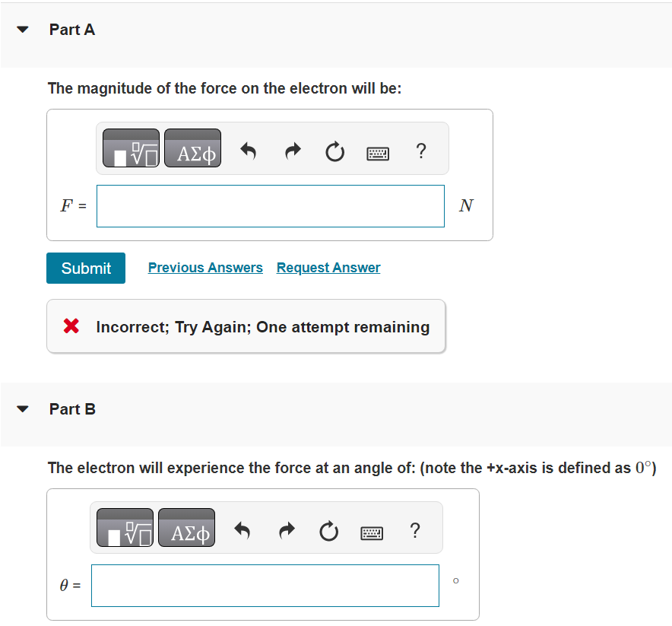Click the undo arrow in Part B toolbar

[x=243, y=530]
